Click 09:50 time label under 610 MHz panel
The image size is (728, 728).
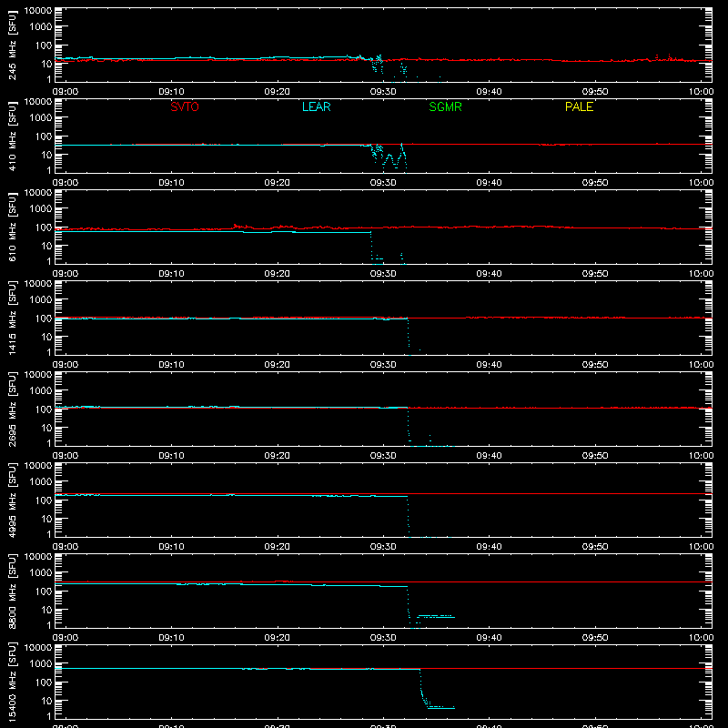[595, 274]
